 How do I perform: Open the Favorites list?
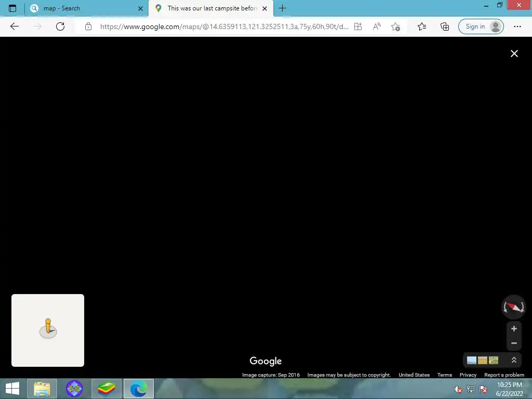422,26
